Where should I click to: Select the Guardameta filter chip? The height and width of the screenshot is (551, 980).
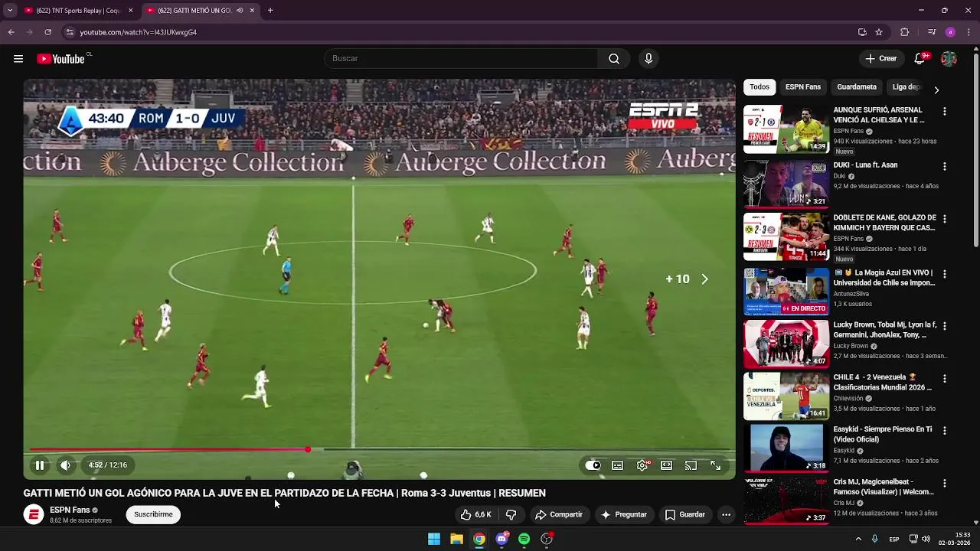(857, 87)
